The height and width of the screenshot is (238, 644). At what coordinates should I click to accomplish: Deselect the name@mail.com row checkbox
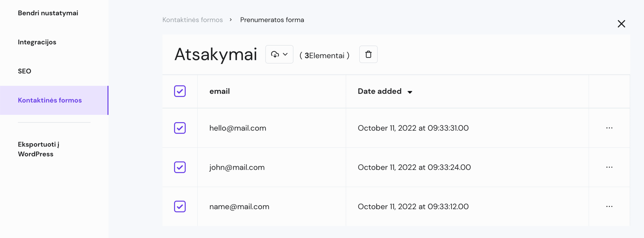click(180, 207)
